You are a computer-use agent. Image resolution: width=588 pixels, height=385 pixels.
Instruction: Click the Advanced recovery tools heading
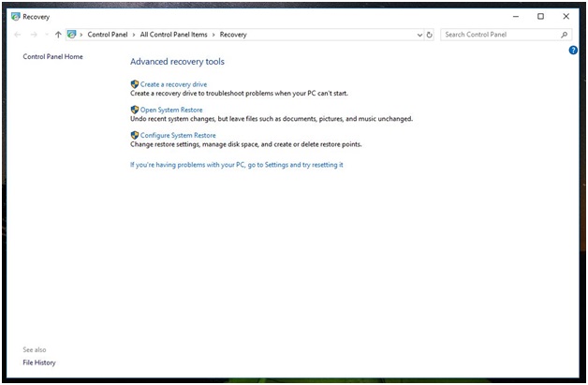[177, 62]
